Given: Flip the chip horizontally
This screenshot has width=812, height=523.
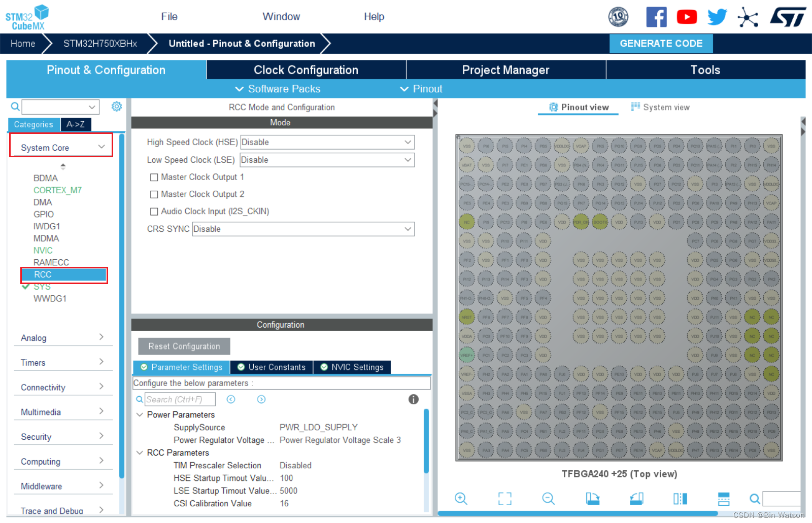Looking at the screenshot, I should (680, 499).
